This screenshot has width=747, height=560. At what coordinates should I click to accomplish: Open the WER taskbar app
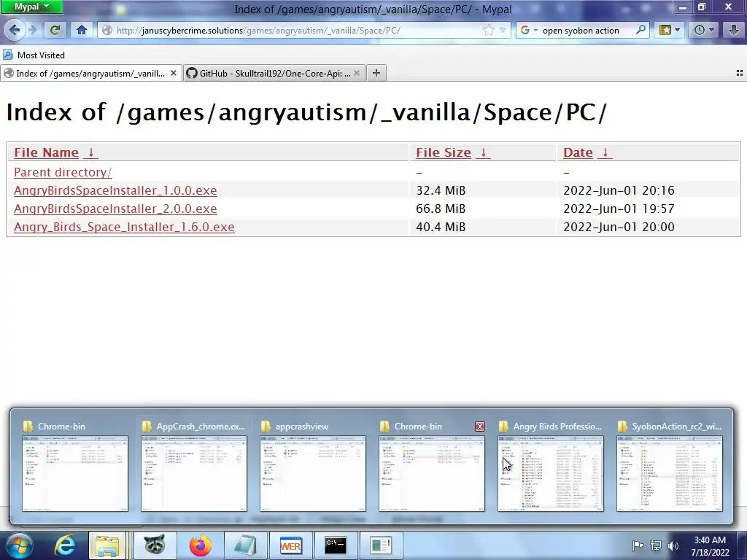click(290, 545)
